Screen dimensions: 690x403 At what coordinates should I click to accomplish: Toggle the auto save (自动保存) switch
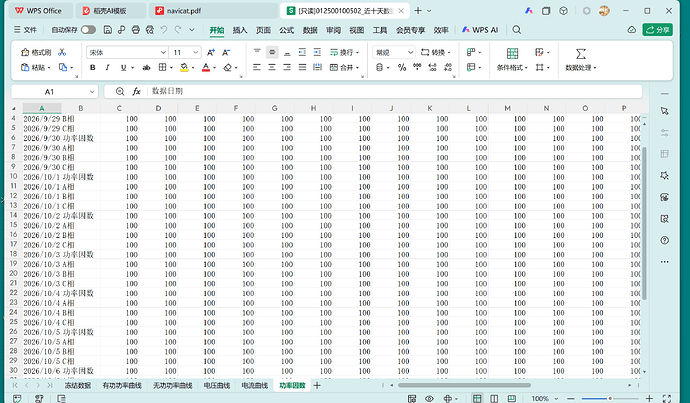[88, 29]
